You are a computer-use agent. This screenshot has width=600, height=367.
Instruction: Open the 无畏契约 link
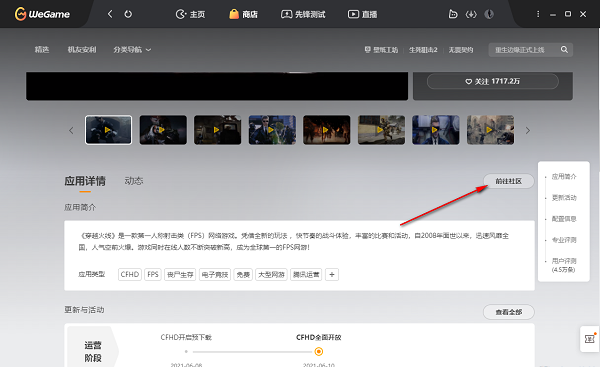(461, 50)
